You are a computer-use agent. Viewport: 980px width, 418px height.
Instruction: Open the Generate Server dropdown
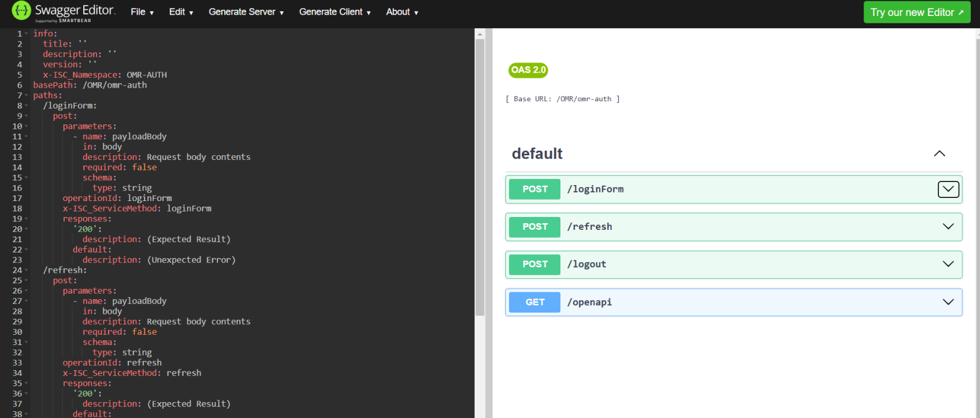(x=246, y=12)
